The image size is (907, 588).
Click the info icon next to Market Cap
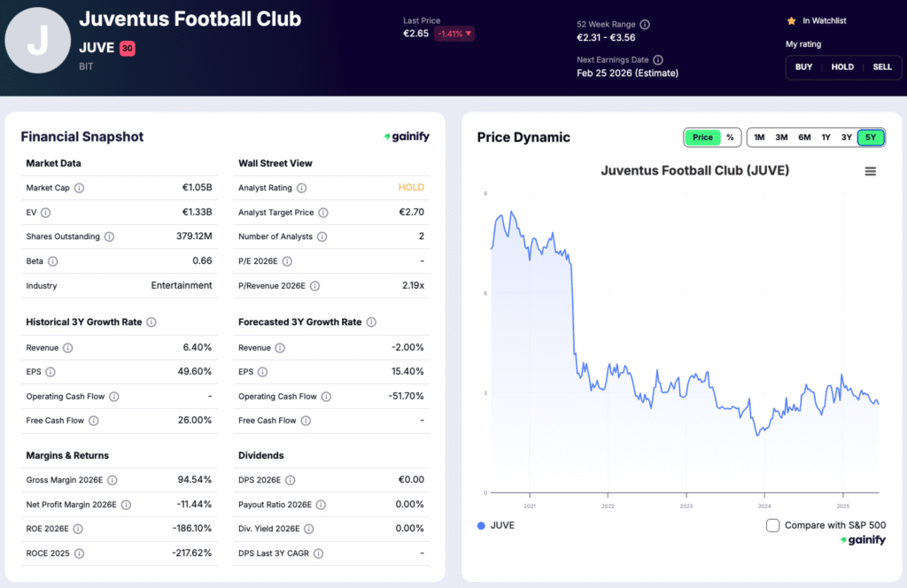click(x=79, y=188)
